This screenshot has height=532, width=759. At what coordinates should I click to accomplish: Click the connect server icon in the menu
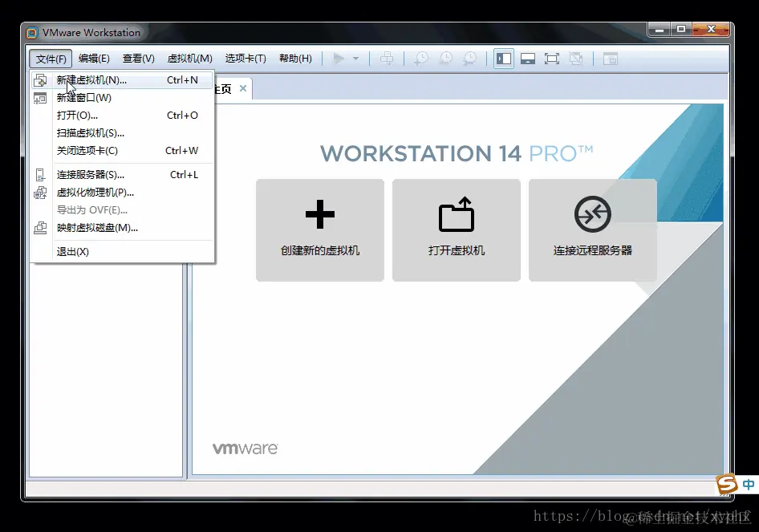click(x=40, y=175)
